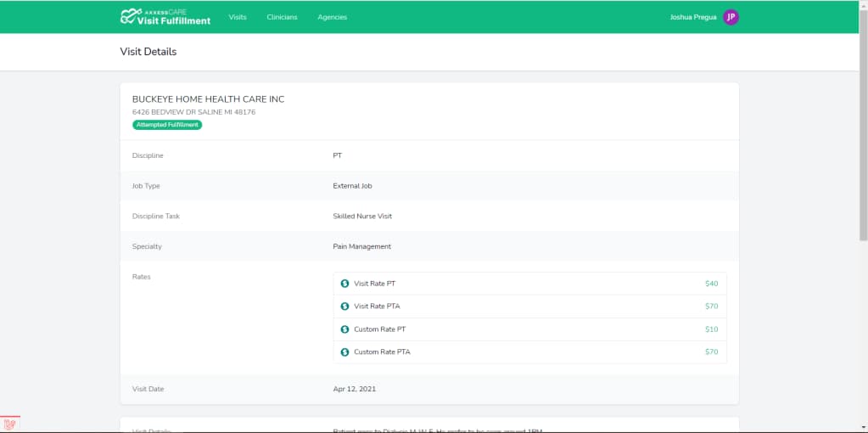The width and height of the screenshot is (868, 433).
Task: Click the red widget icon at bottom-left corner
Action: 9,425
